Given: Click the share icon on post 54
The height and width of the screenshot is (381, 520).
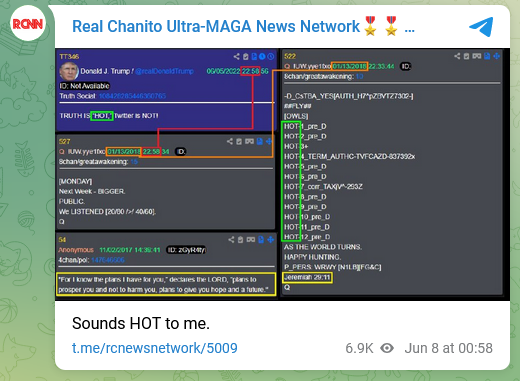Looking at the screenshot, I should (231, 239).
